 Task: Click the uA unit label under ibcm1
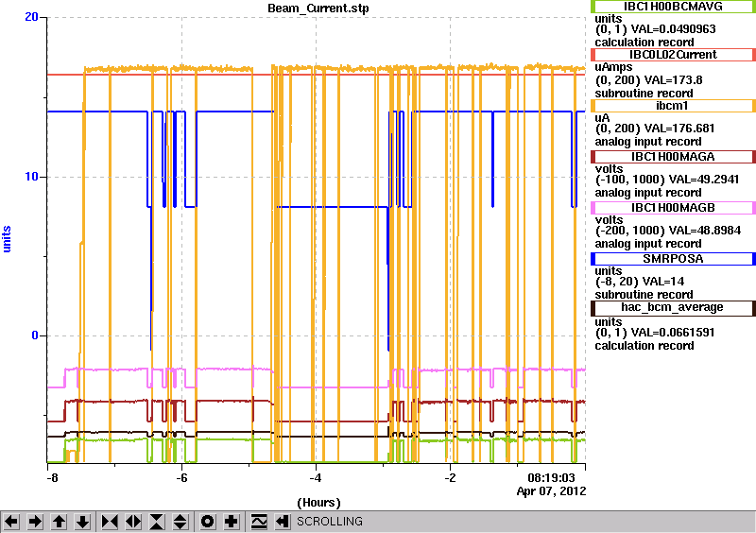[602, 118]
